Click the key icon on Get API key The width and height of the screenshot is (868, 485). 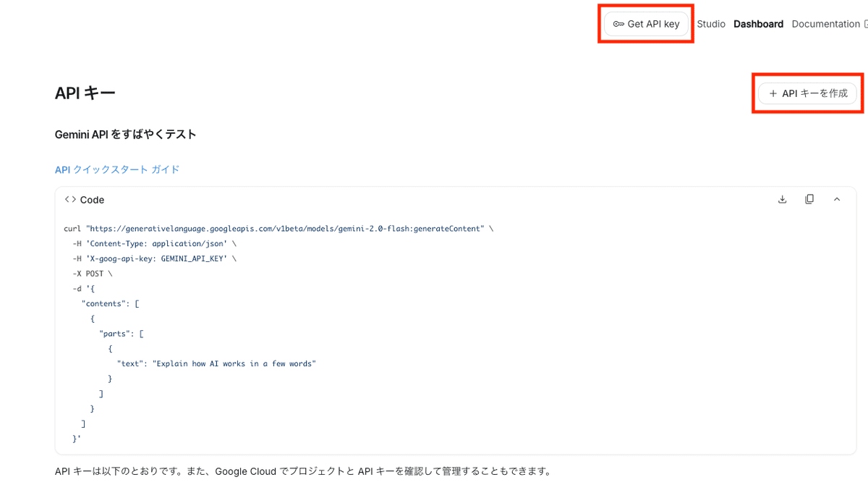point(618,23)
